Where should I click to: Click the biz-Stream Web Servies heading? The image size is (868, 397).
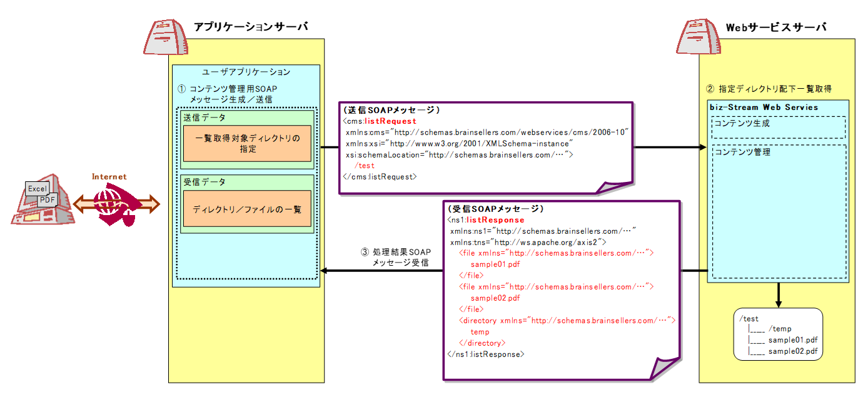coord(764,107)
